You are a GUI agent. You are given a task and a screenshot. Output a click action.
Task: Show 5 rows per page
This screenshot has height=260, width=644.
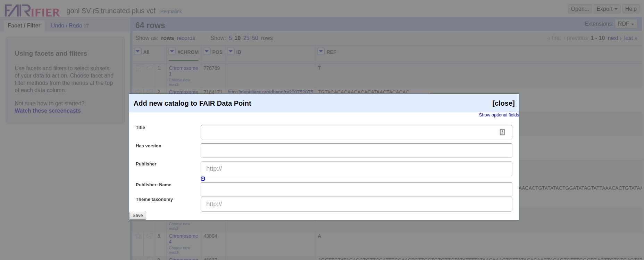coord(230,38)
